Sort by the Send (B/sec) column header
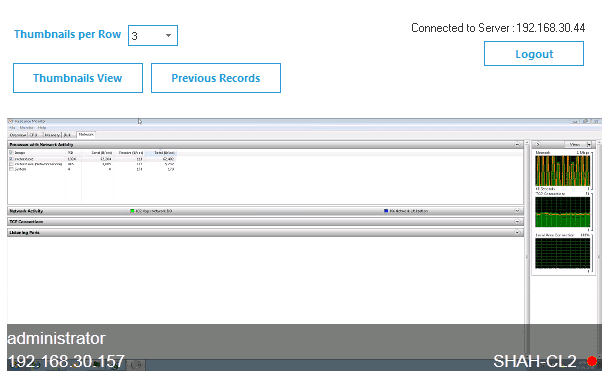The image size is (612, 382). 98,153
